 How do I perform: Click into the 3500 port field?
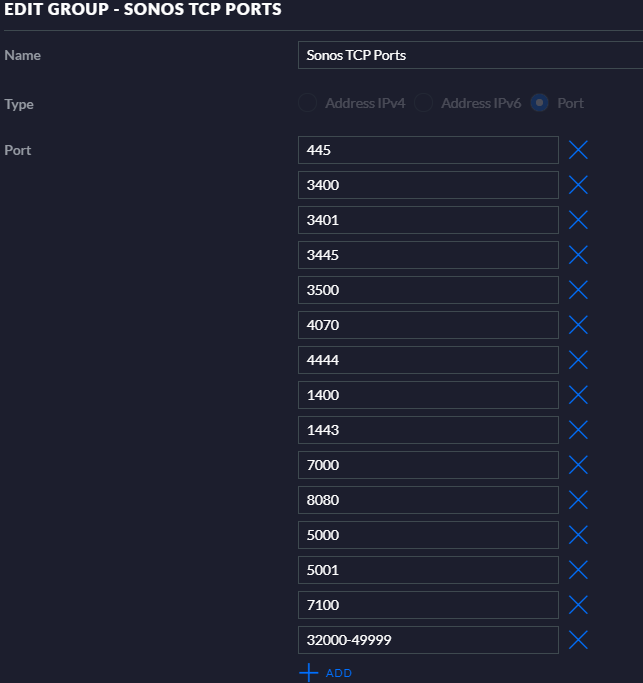point(428,290)
